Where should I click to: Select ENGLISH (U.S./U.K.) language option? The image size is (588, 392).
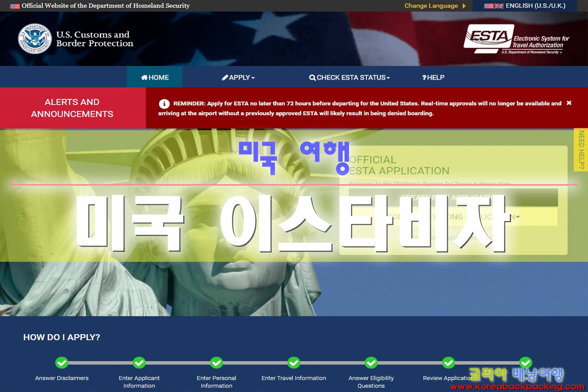coord(525,6)
